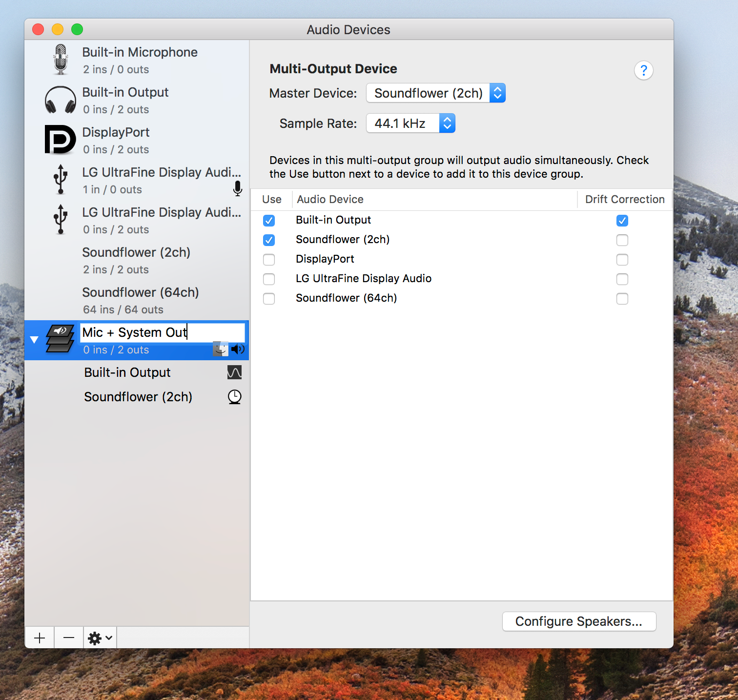Click the Use column header
Viewport: 738px width, 700px height.
coord(272,199)
